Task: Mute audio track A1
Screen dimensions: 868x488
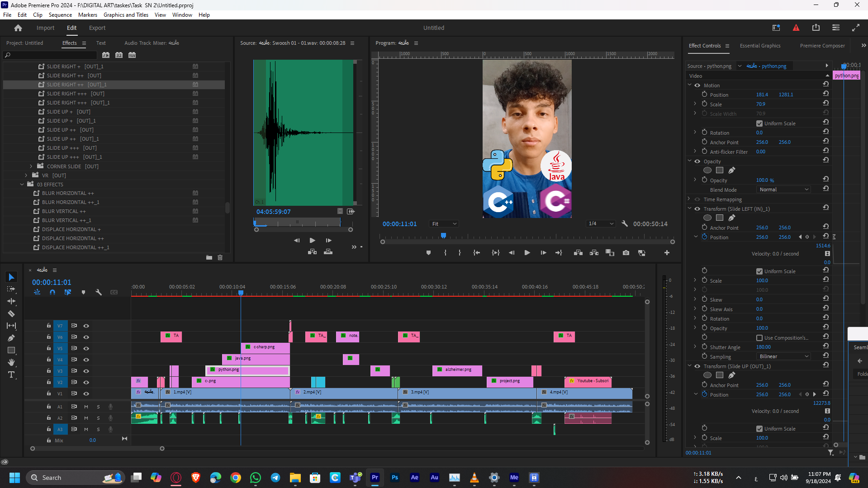Action: click(x=86, y=407)
